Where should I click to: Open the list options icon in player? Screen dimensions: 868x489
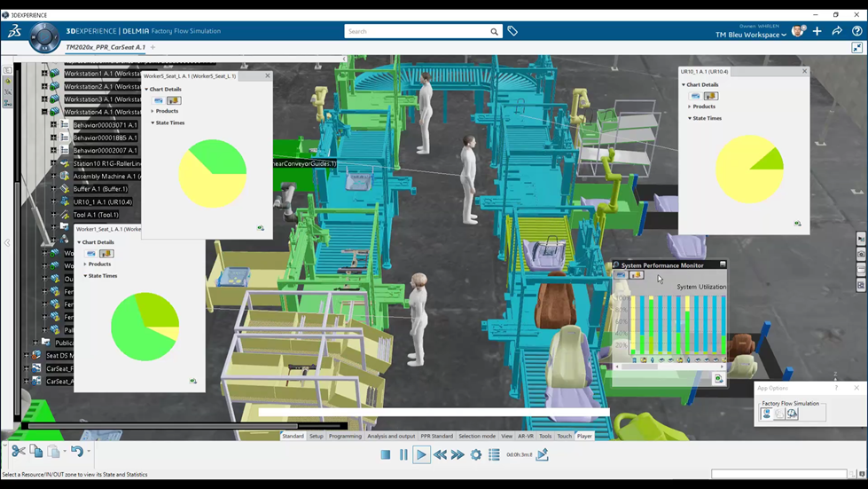(494, 454)
